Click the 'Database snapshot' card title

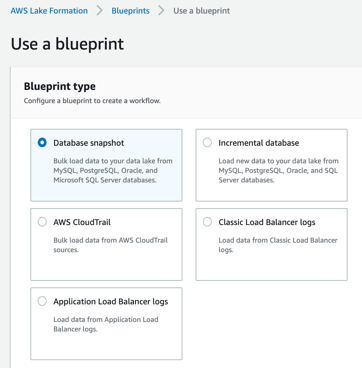[89, 143]
